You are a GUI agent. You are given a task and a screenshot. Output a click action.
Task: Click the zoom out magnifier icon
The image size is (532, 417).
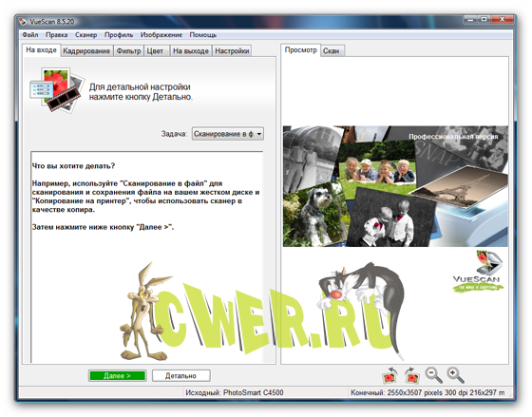[433, 375]
